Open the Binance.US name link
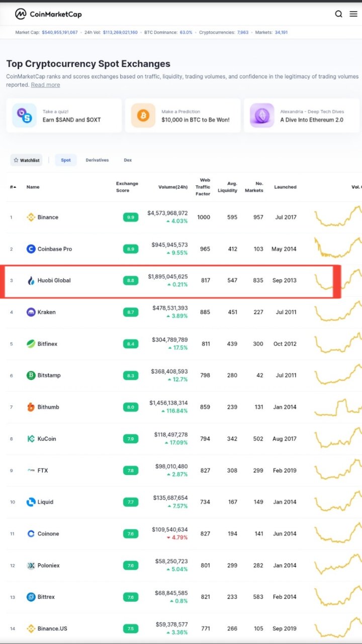 point(52,629)
